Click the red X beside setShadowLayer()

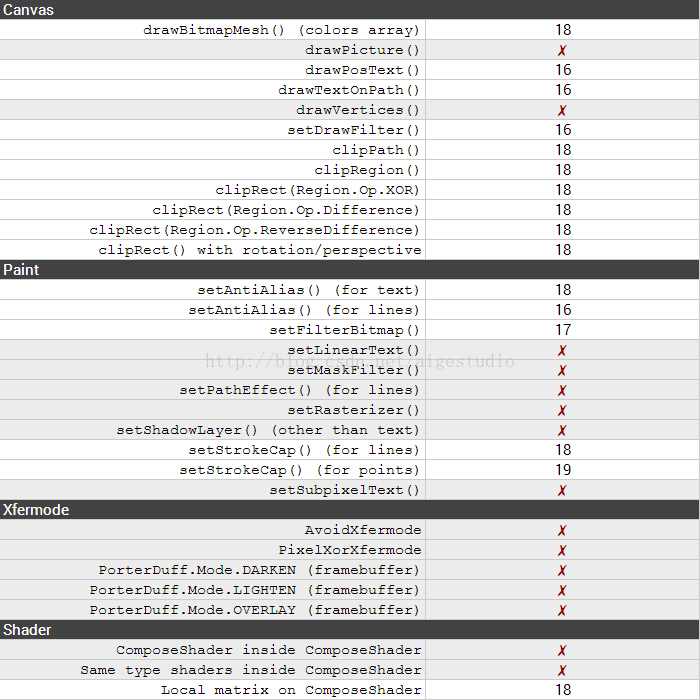(x=562, y=430)
